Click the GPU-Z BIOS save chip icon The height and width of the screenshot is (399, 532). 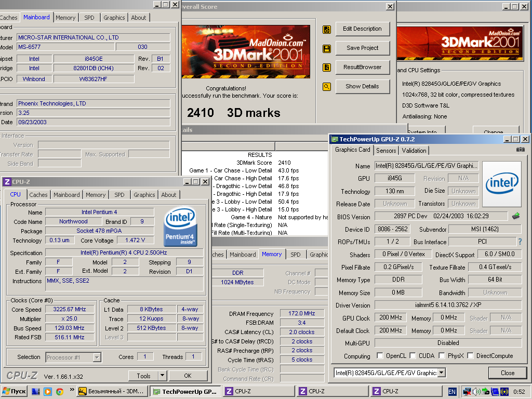pyautogui.click(x=516, y=216)
